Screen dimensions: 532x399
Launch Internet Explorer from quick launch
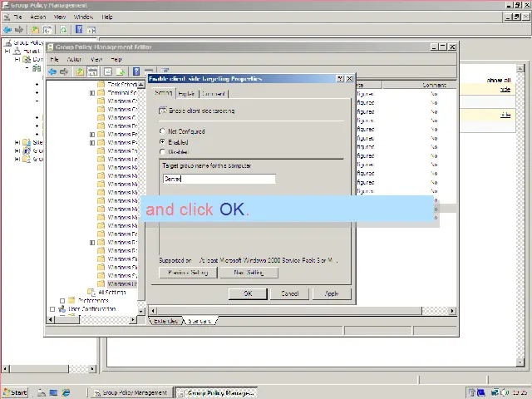click(66, 392)
